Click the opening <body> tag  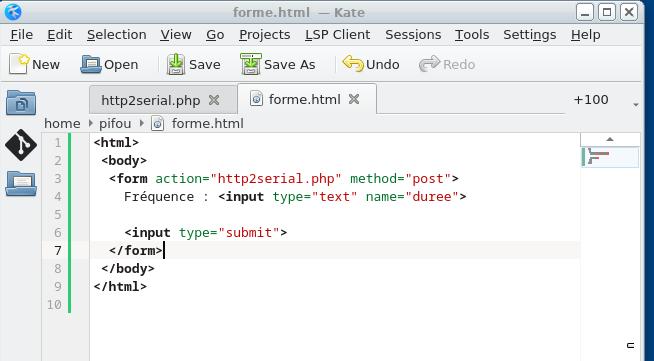124,160
